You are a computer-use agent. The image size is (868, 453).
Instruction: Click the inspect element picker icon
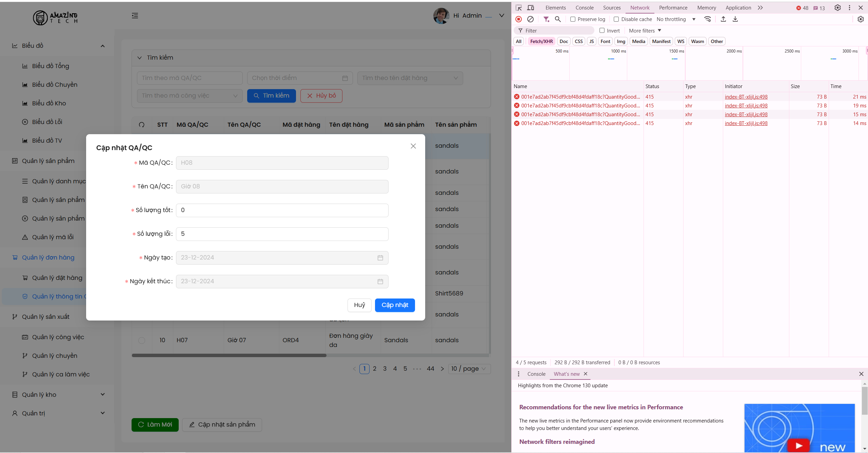(518, 8)
